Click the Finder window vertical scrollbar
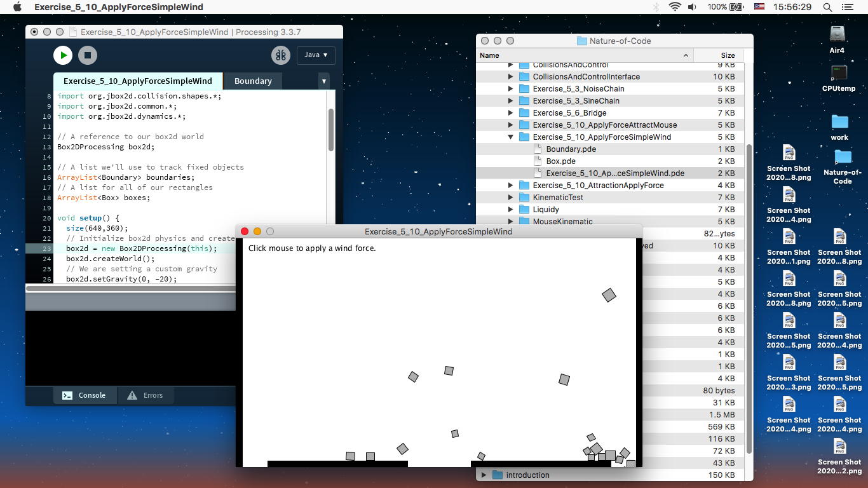Image resolution: width=868 pixels, height=488 pixels. pyautogui.click(x=749, y=299)
